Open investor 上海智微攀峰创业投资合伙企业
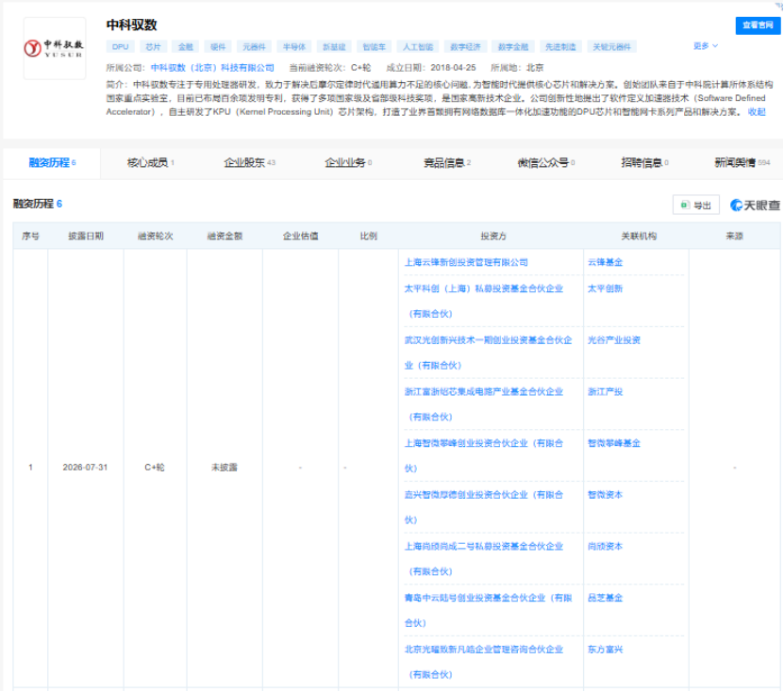This screenshot has height=692, width=784. tap(483, 455)
